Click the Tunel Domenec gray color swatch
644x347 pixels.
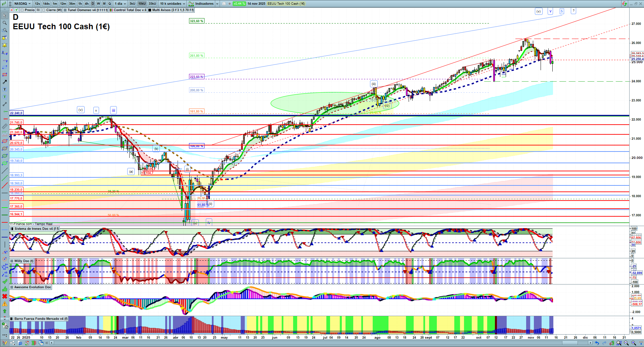click(65, 10)
